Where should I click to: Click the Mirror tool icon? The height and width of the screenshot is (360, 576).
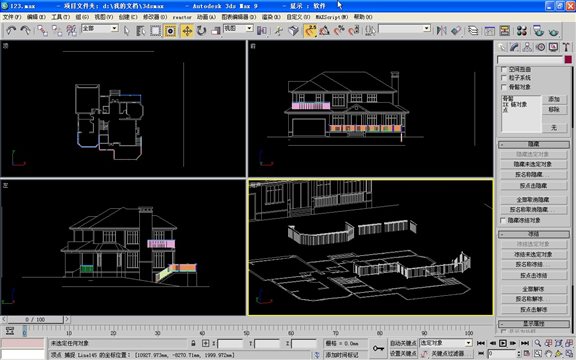441,31
